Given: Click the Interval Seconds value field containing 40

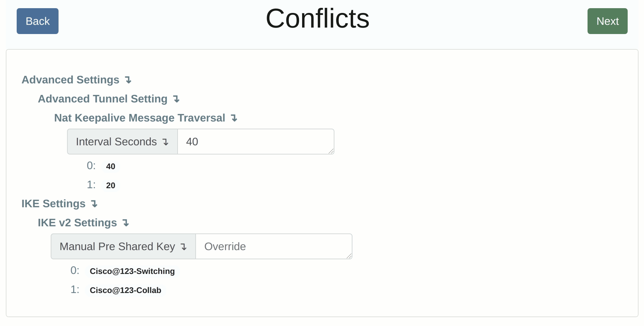Looking at the screenshot, I should point(256,142).
